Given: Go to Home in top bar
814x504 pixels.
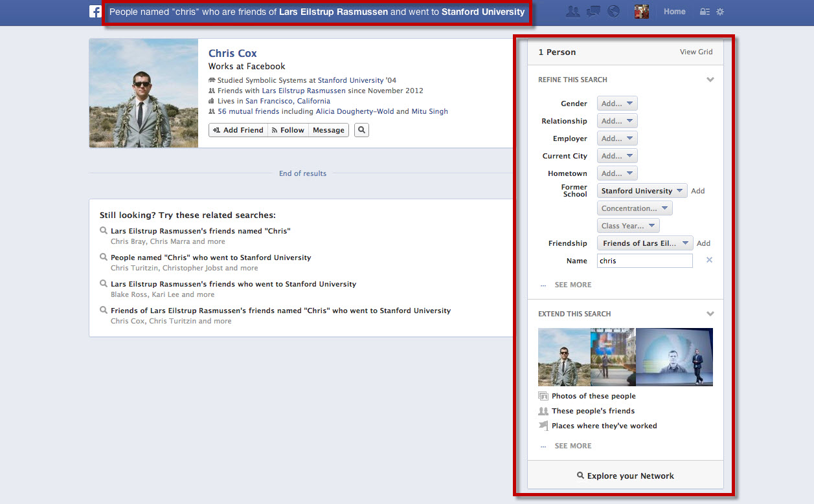Looking at the screenshot, I should [674, 12].
